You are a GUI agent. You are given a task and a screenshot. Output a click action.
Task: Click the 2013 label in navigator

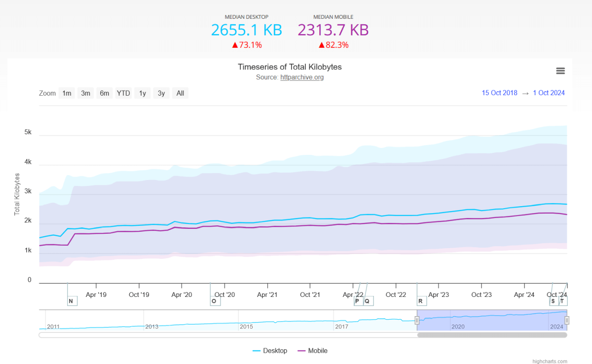tap(152, 327)
